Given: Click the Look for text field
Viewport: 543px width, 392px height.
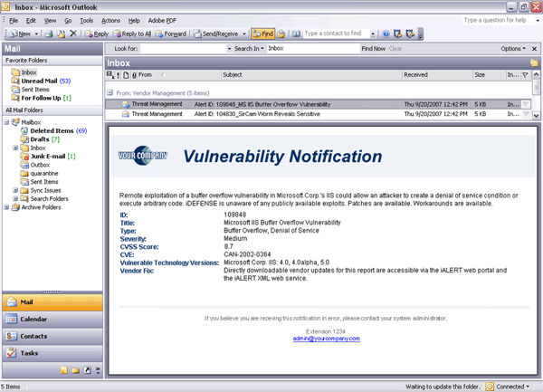Looking at the screenshot, I should tap(183, 49).
